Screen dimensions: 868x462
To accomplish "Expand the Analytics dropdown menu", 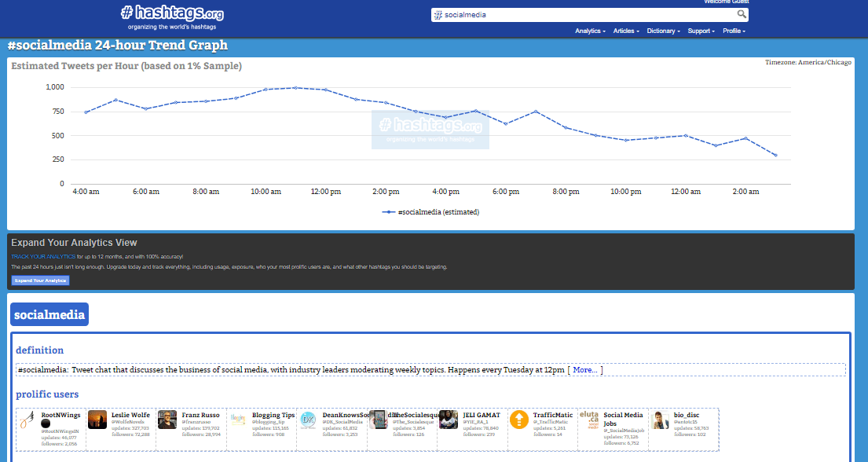I will coord(590,31).
